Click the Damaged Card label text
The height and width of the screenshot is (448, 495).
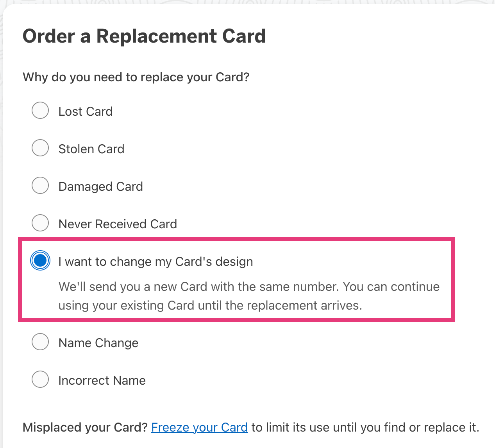100,186
